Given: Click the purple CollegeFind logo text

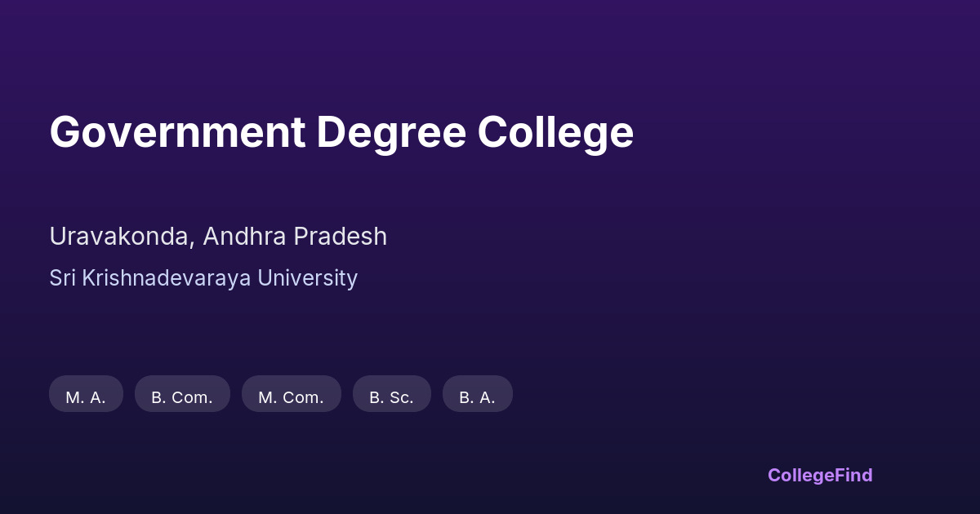Looking at the screenshot, I should tap(819, 475).
